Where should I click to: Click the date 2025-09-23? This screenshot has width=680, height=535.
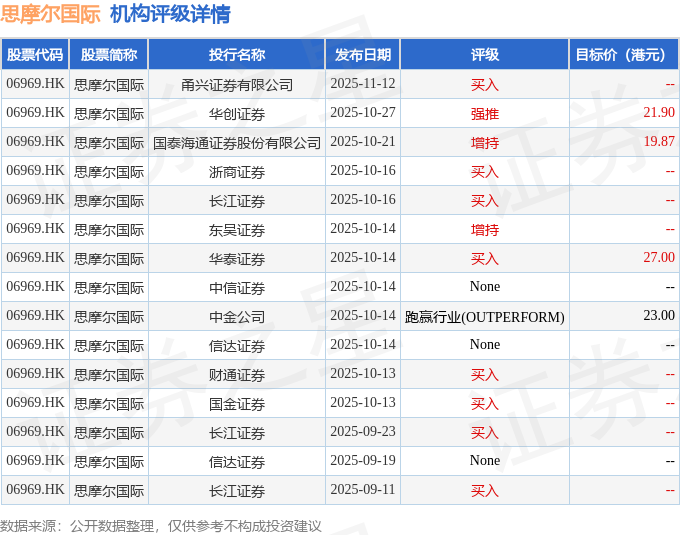click(x=363, y=431)
